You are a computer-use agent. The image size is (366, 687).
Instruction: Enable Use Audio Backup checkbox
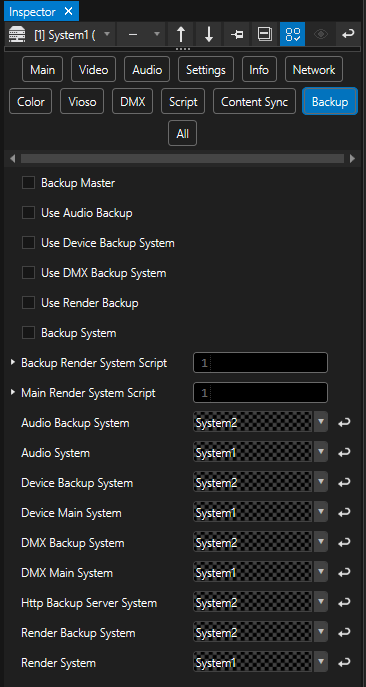(x=28, y=213)
